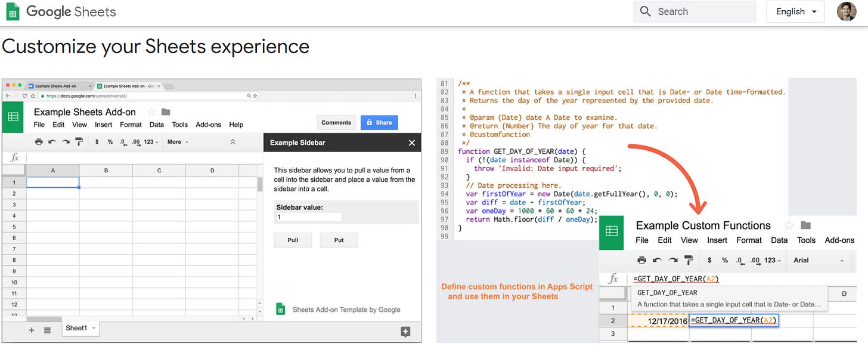Viewport: 868px width, 353px height.
Task: Click the Explore icon at the bottom right
Action: click(x=405, y=332)
